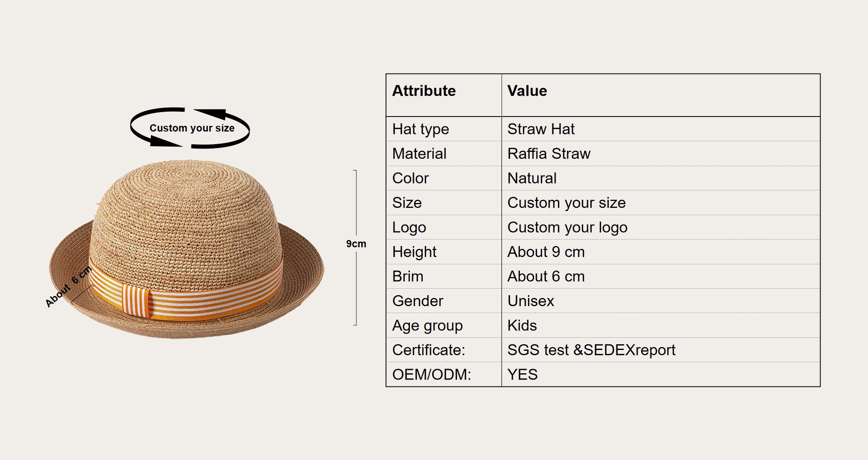This screenshot has height=460, width=868.
Task: Click the 'OEM/ODM:' attribute cell
Action: click(x=444, y=374)
